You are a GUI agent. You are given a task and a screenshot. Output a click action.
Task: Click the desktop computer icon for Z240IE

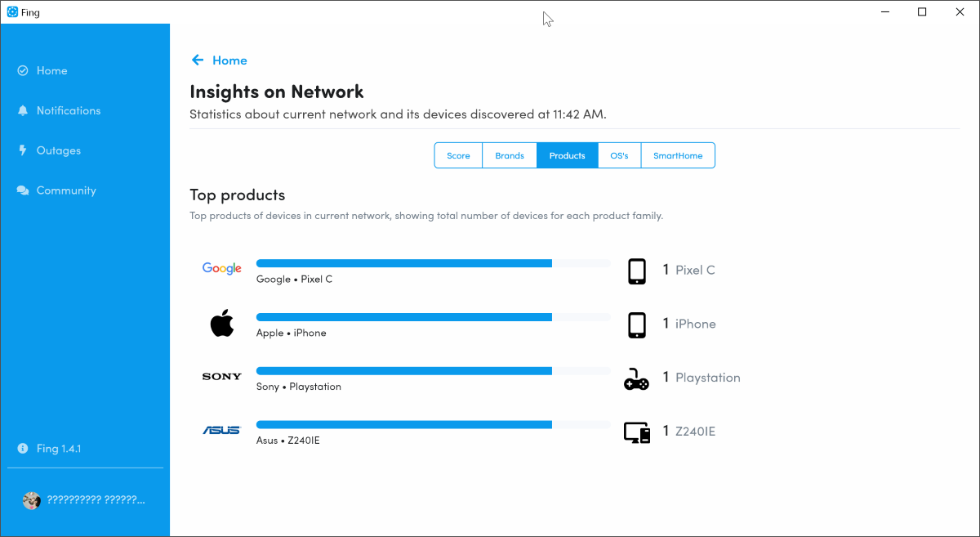[x=637, y=432]
